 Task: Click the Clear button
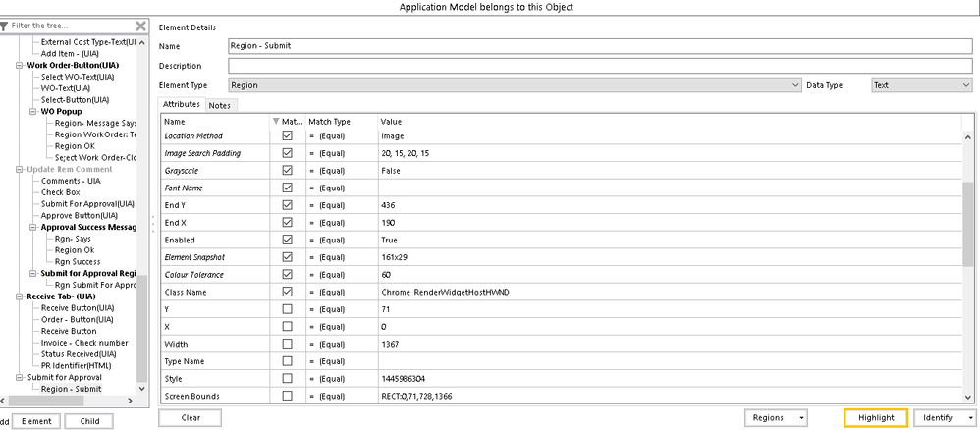tap(190, 418)
